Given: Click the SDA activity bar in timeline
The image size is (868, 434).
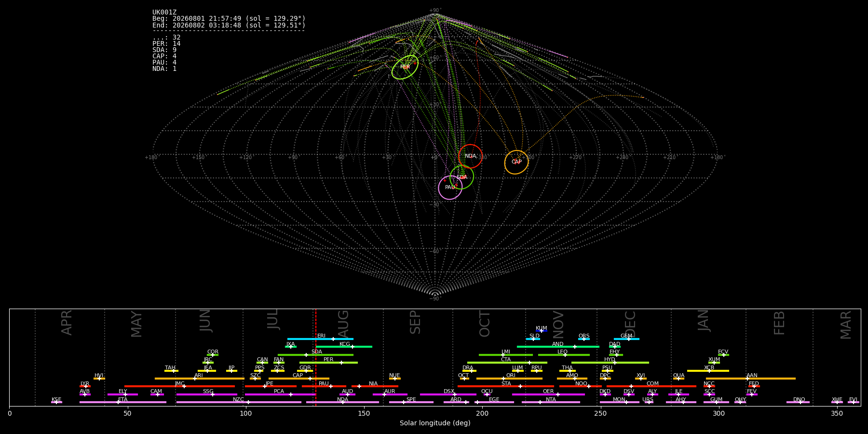Looking at the screenshot, I should (315, 355).
